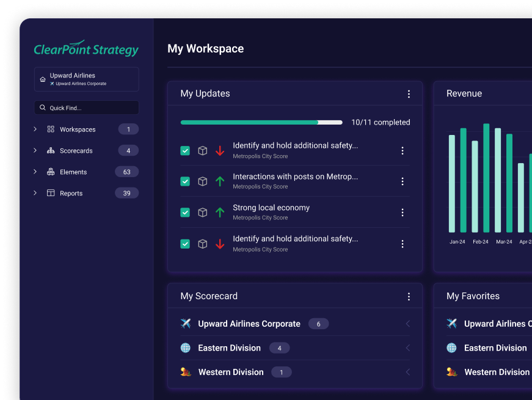Click the Scorecards count badge 4
The height and width of the screenshot is (400, 532).
point(128,151)
